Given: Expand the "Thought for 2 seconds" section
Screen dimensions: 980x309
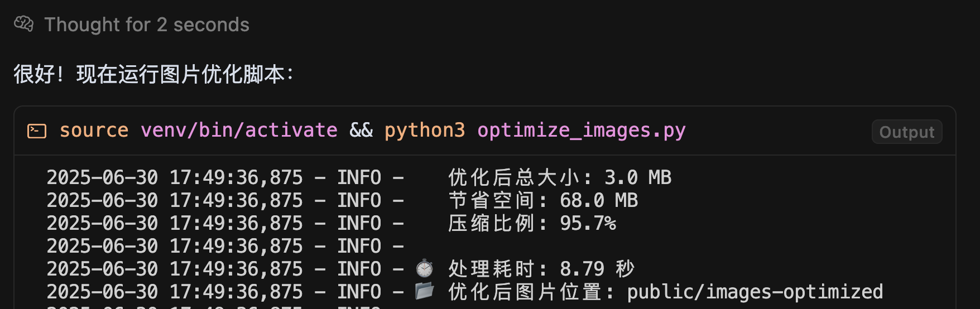Looking at the screenshot, I should coord(147,25).
